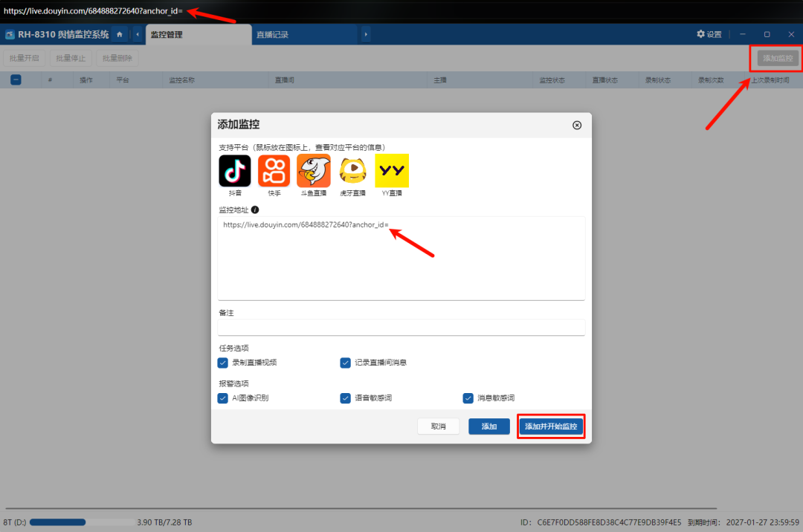This screenshot has height=532, width=803.
Task: Choose the YY直播 yellow icon
Action: point(392,171)
